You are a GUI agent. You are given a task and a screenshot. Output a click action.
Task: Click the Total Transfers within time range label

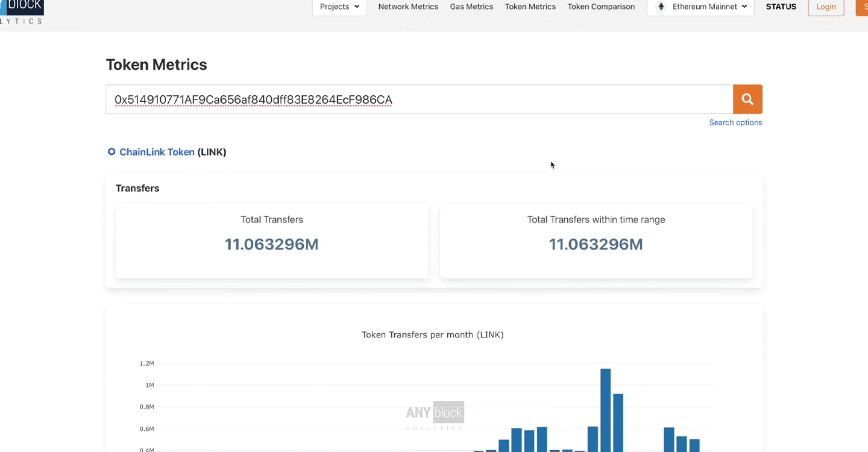pos(596,219)
